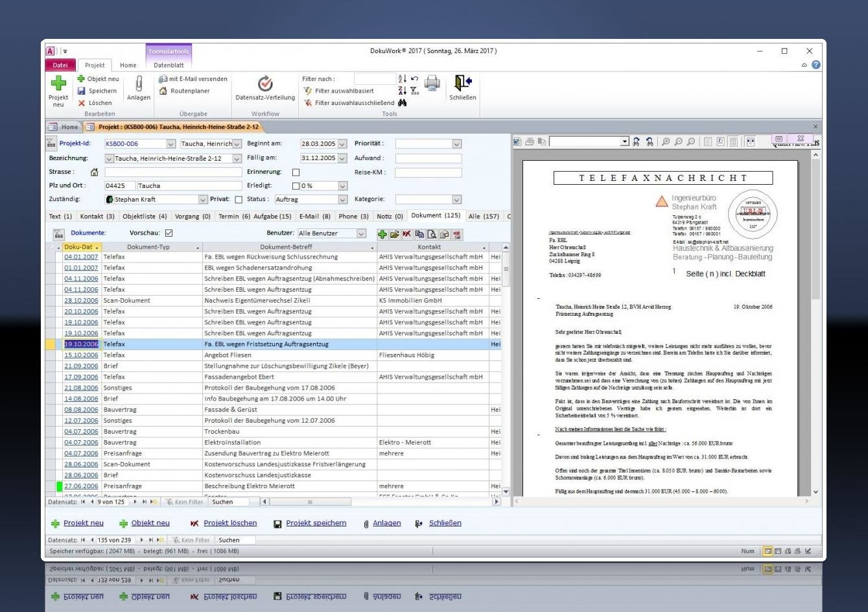
Task: Expand the Fällig am date dropdown
Action: [342, 158]
